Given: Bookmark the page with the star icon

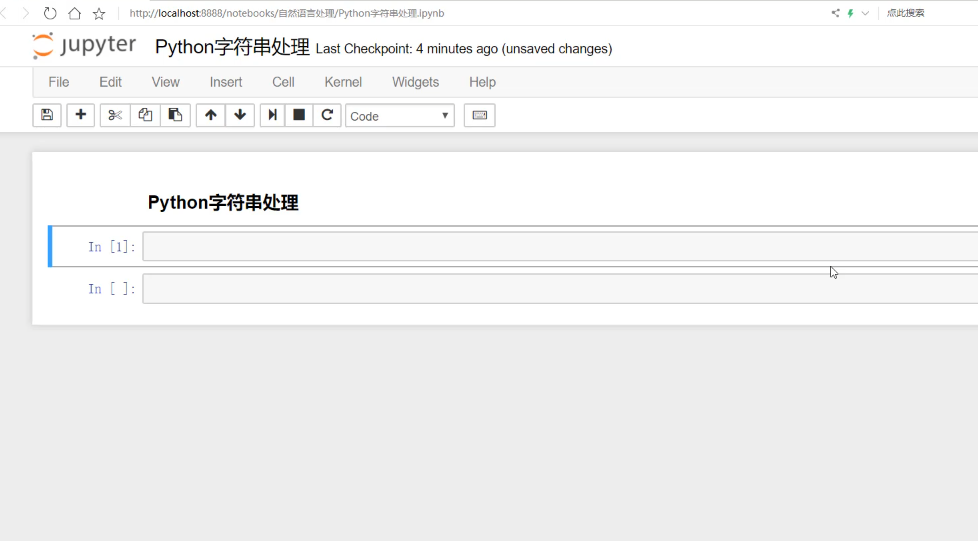Looking at the screenshot, I should pos(99,14).
